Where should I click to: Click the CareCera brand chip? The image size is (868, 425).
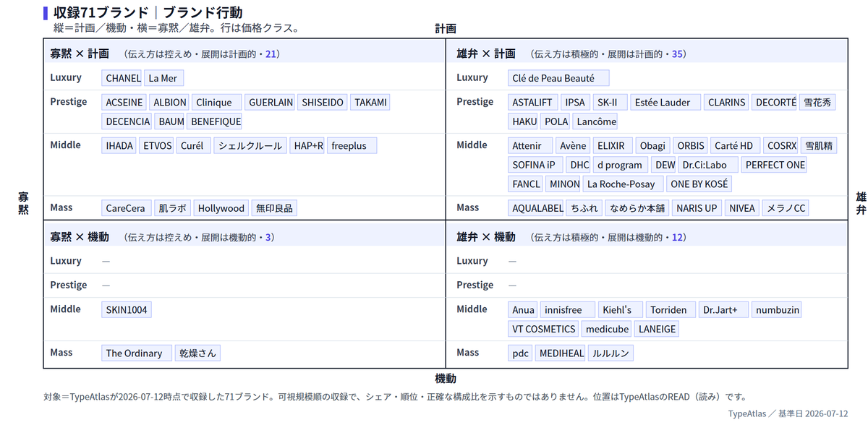coord(127,208)
